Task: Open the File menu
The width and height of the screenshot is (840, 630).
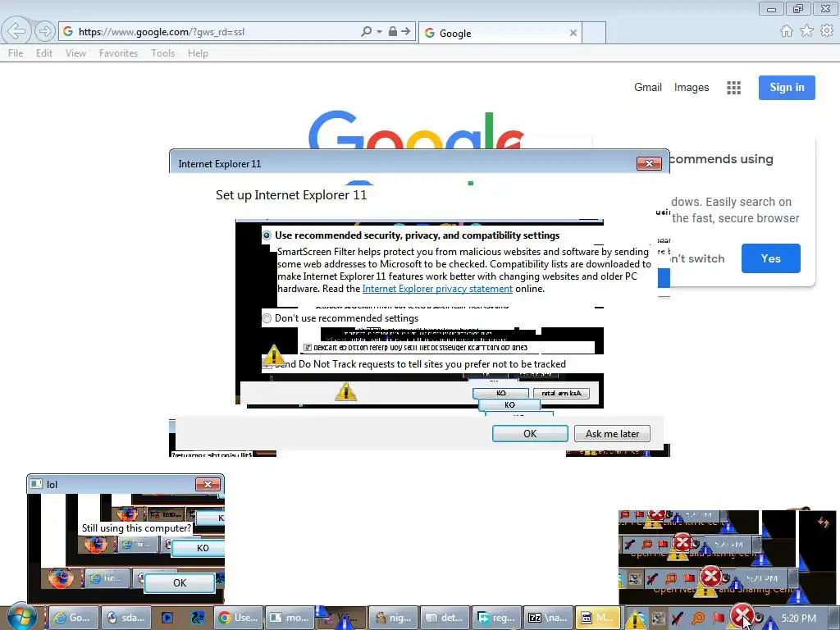Action: click(16, 53)
